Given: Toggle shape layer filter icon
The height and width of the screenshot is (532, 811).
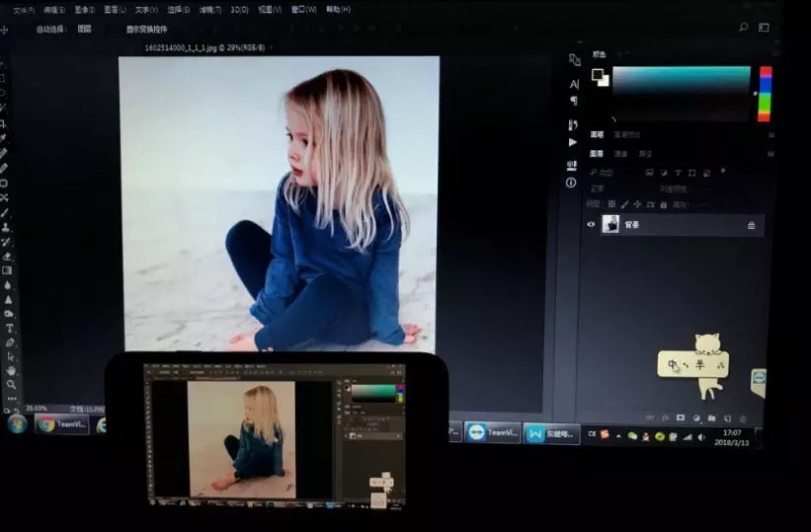Looking at the screenshot, I should pyautogui.click(x=692, y=173).
